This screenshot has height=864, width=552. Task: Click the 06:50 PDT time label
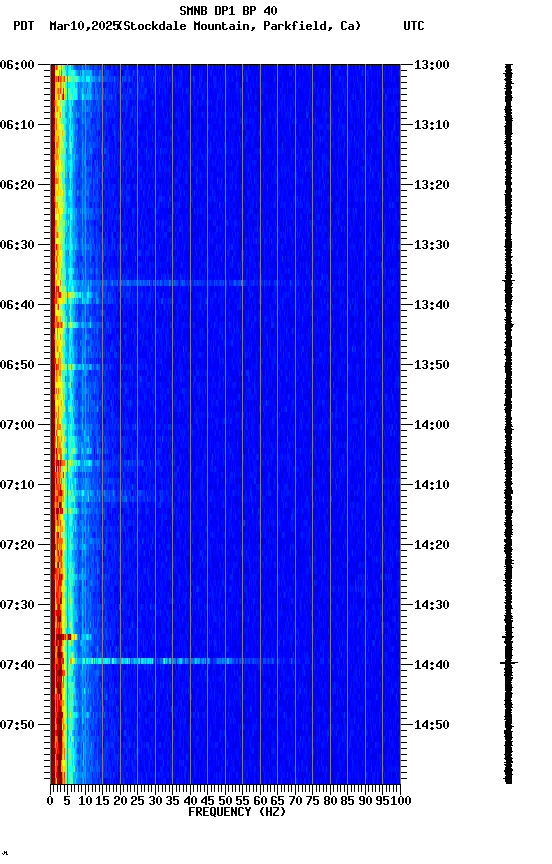(x=17, y=365)
